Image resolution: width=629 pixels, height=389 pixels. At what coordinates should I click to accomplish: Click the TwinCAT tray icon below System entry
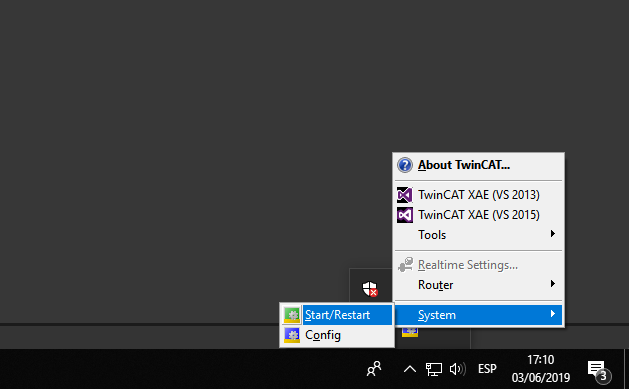click(x=410, y=332)
